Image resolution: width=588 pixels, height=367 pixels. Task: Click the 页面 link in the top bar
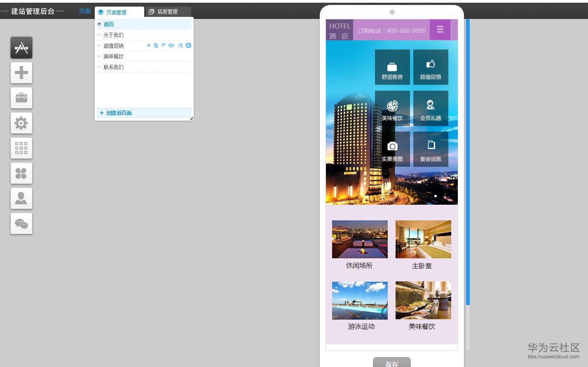tap(85, 11)
